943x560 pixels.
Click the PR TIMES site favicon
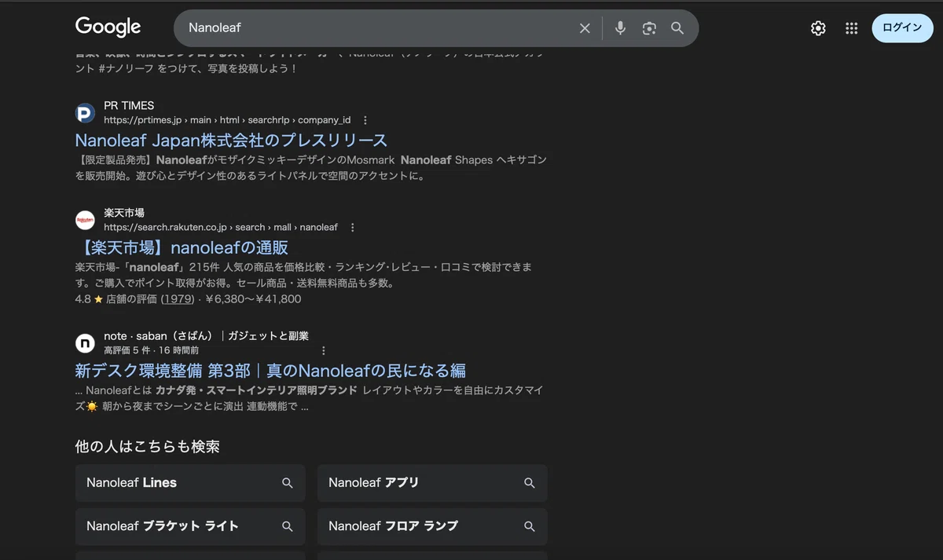[85, 113]
